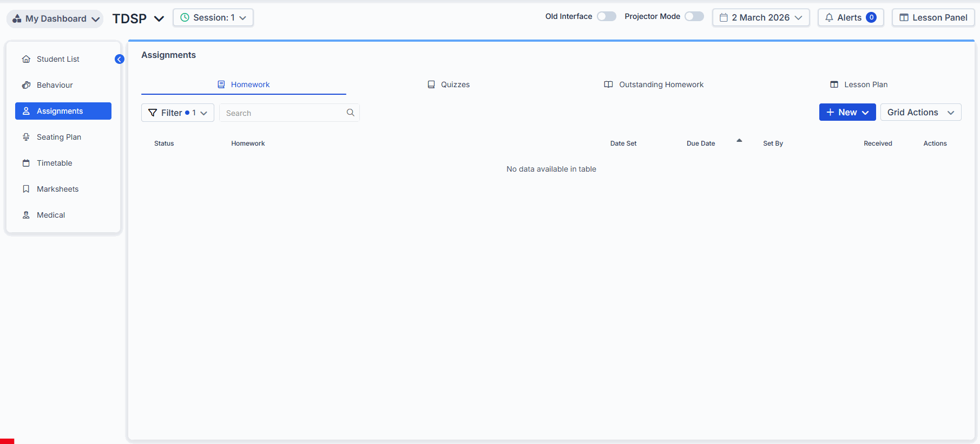Click the Timetable calendar icon

pos(26,163)
